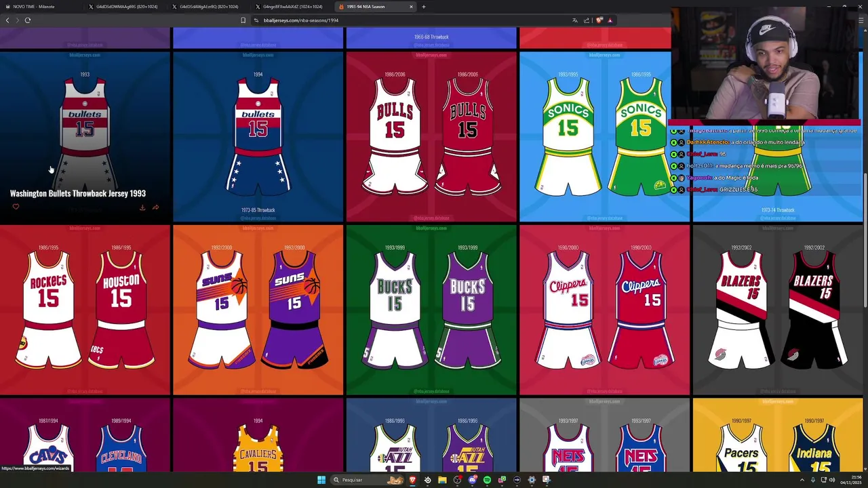Click the share icon in the address bar
Screen dimensions: 868x488
point(587,20)
